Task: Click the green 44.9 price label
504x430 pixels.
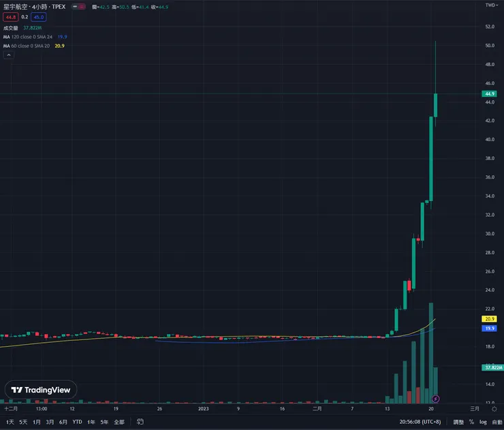Action: (489, 93)
